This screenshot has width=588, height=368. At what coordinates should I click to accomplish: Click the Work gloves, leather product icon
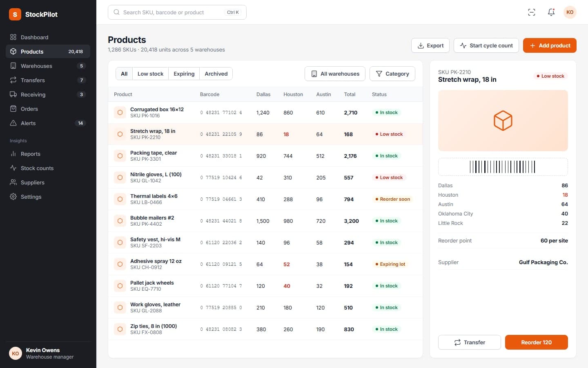click(x=120, y=307)
